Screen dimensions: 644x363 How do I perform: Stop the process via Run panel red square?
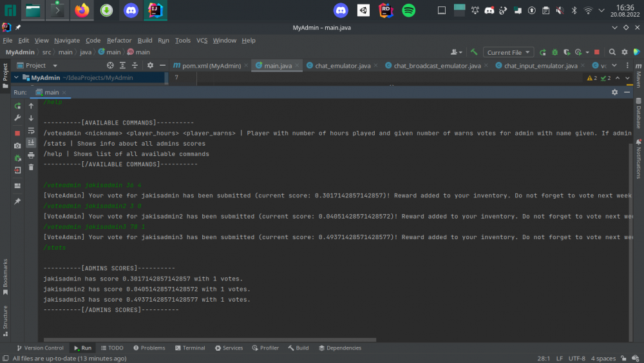[x=17, y=133]
